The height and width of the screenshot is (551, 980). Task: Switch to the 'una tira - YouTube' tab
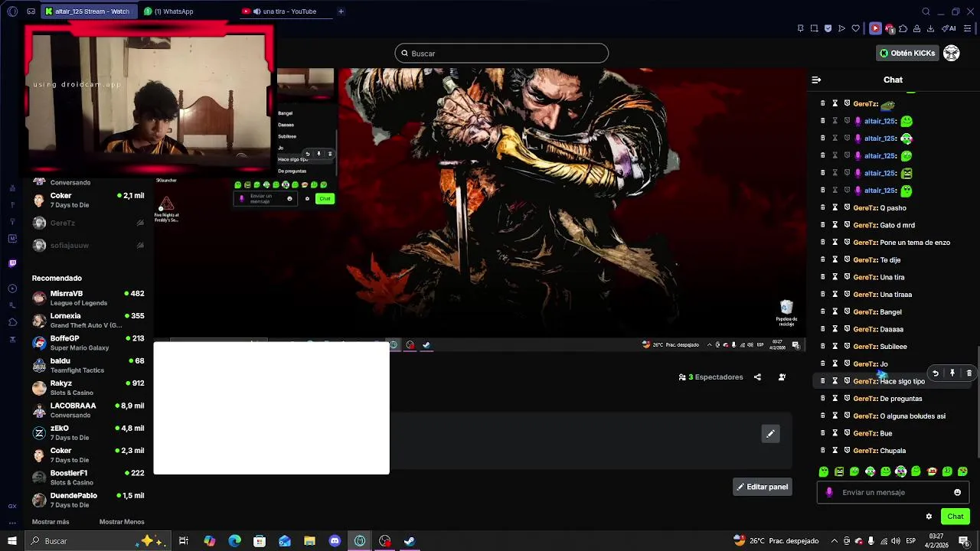coord(285,11)
